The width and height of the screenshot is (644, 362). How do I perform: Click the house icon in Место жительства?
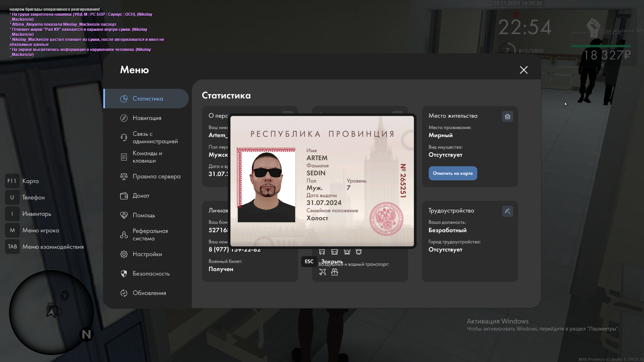tap(507, 117)
